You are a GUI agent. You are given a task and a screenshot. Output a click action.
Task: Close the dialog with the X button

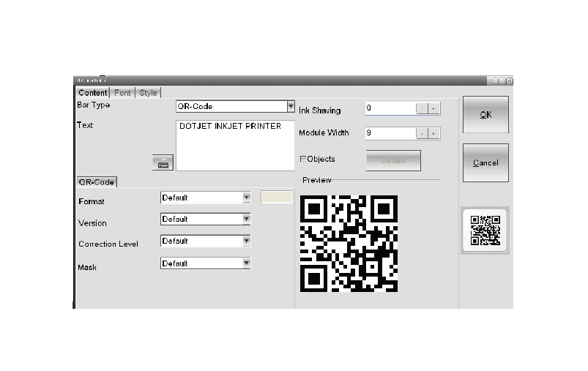[509, 81]
